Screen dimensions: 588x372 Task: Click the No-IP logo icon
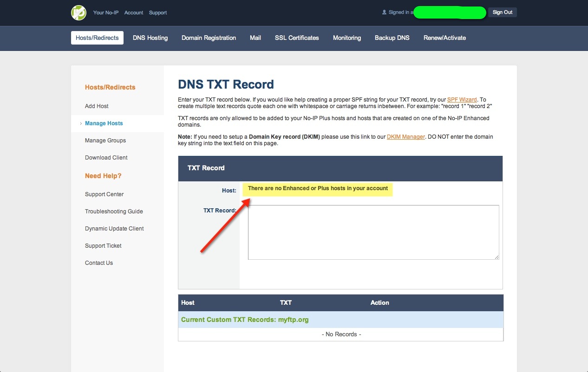click(78, 13)
